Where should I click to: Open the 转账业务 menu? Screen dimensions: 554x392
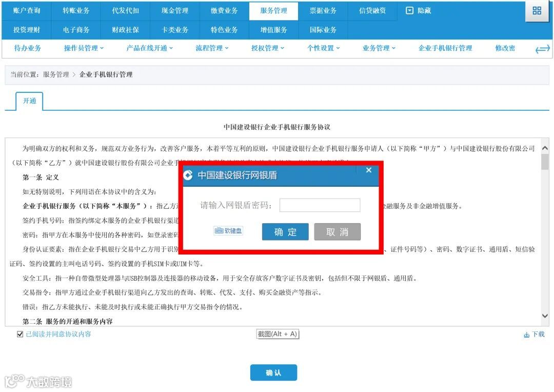[x=76, y=11]
